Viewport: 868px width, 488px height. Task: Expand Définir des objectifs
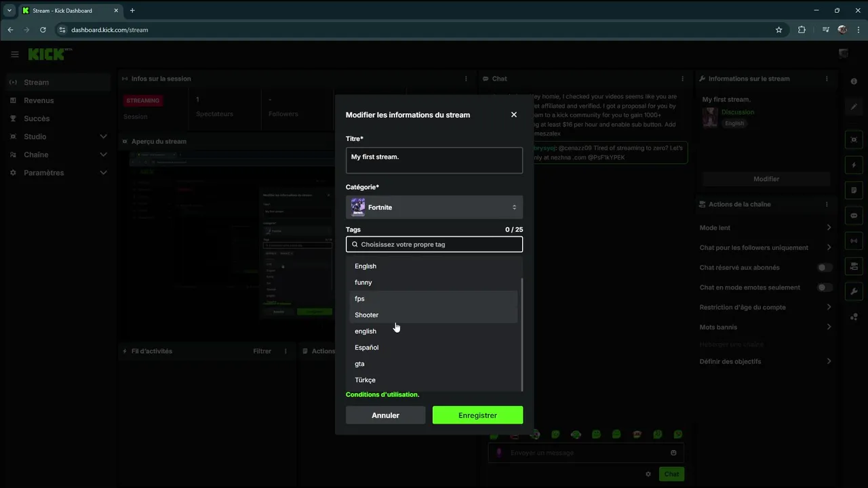tap(829, 361)
